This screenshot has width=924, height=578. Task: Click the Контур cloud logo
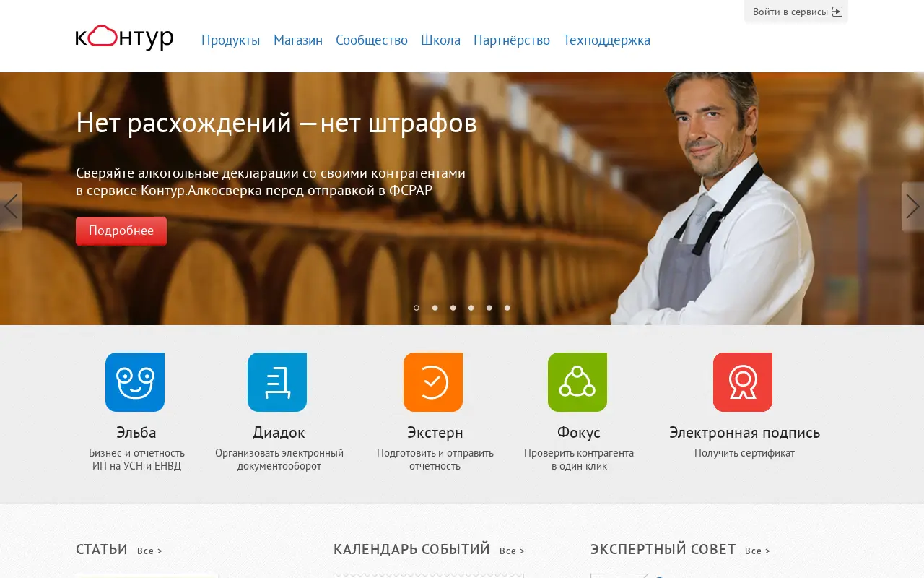point(124,38)
